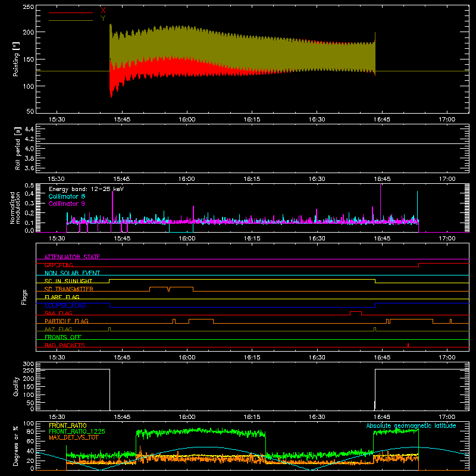Click the SC_IN_SUNLIGHT flag label

coord(68,281)
